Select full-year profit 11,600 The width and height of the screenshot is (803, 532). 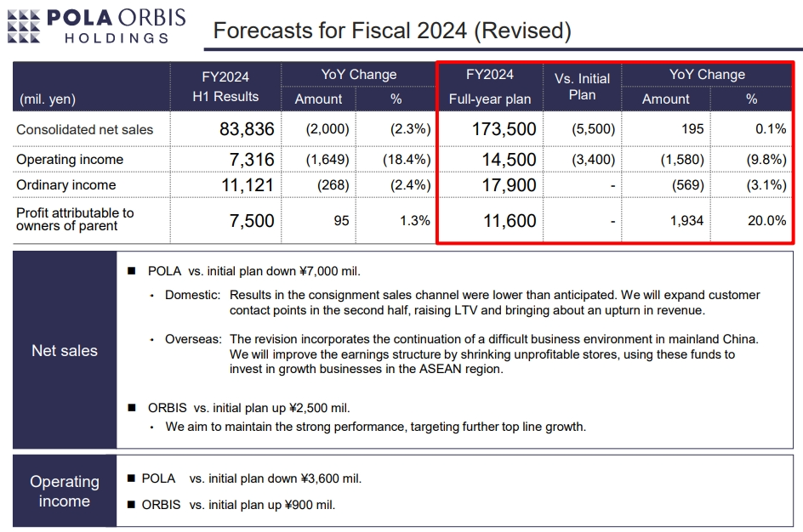coord(510,221)
